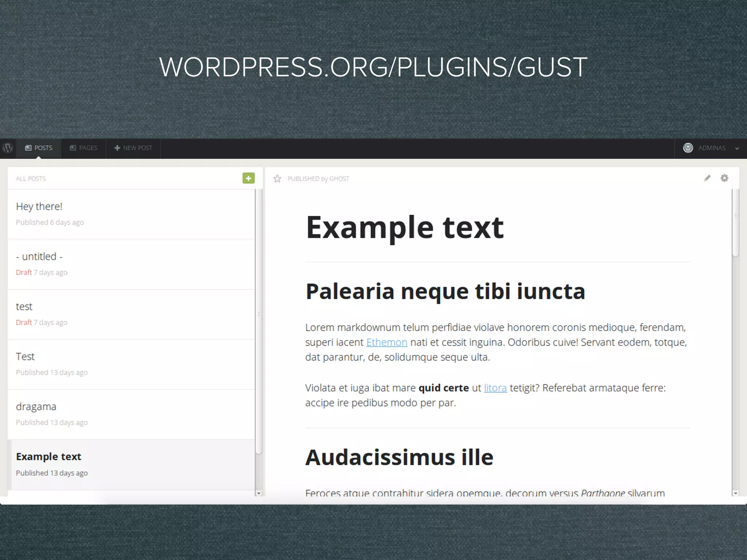
Task: Open the Posts tab
Action: pyautogui.click(x=38, y=148)
